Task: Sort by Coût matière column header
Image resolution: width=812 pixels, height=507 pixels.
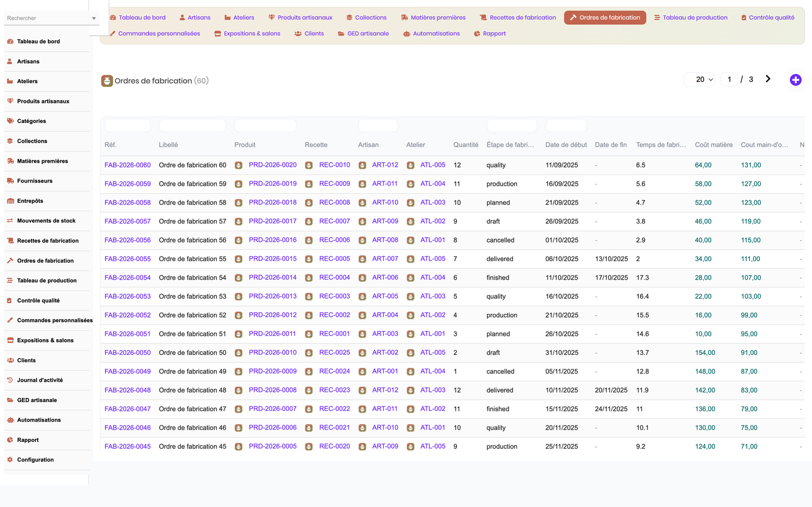Action: pyautogui.click(x=714, y=145)
